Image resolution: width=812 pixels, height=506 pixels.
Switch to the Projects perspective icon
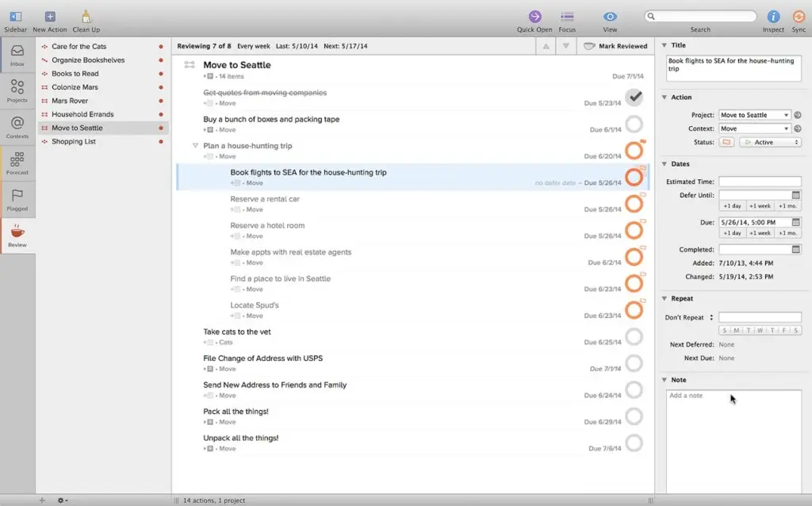pyautogui.click(x=17, y=89)
